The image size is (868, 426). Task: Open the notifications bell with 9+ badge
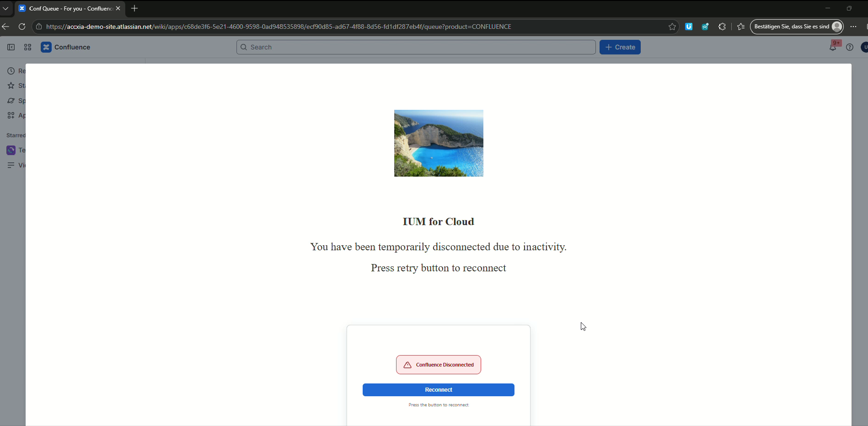833,47
